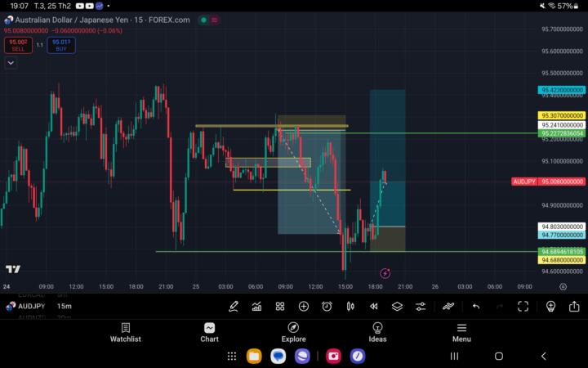Publish idea with the lightbulb-plus icon
This screenshot has height=368, width=588.
point(550,307)
